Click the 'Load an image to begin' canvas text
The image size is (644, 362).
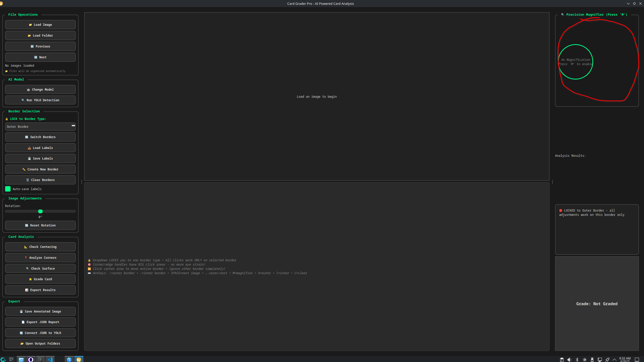(x=317, y=96)
